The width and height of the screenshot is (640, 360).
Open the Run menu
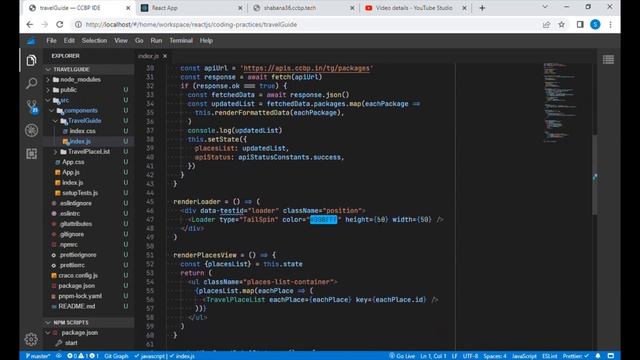[156, 41]
